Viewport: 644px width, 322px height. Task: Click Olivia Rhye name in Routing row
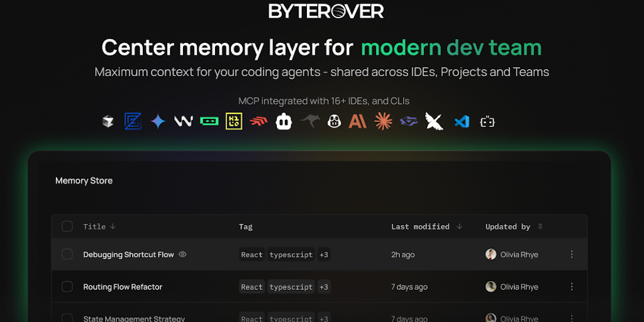(519, 287)
